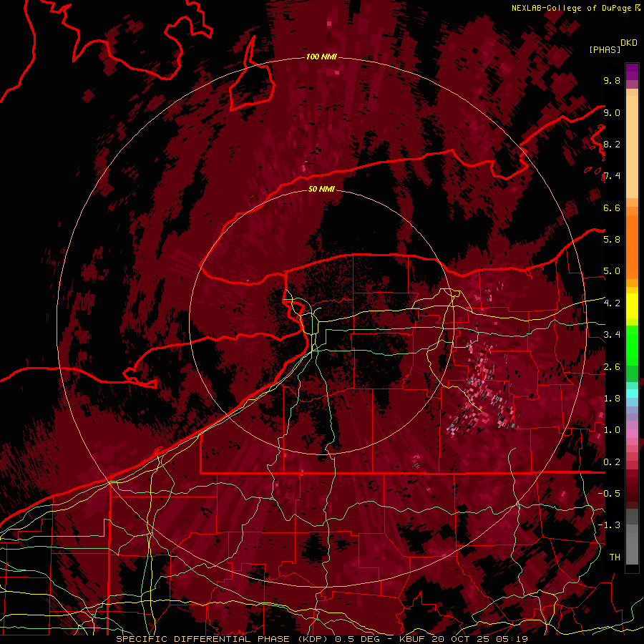Click the 1.8 value on the scale
The height and width of the screenshot is (644, 644).
tap(612, 399)
